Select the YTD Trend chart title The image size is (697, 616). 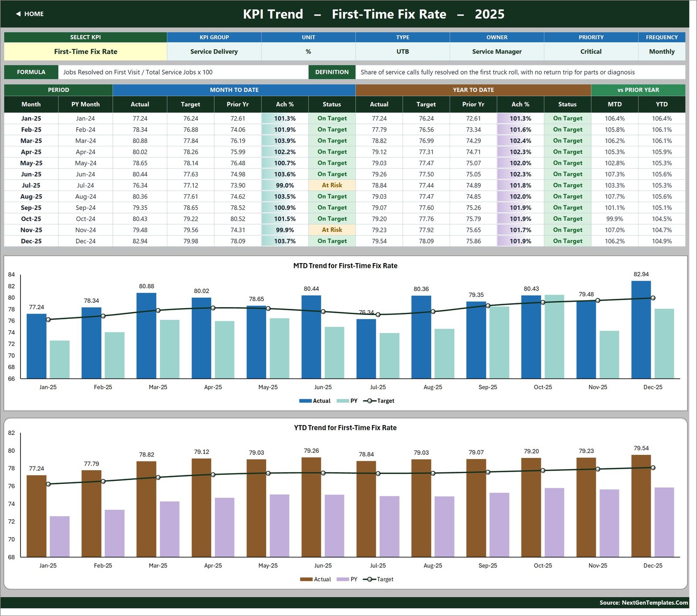pyautogui.click(x=345, y=428)
